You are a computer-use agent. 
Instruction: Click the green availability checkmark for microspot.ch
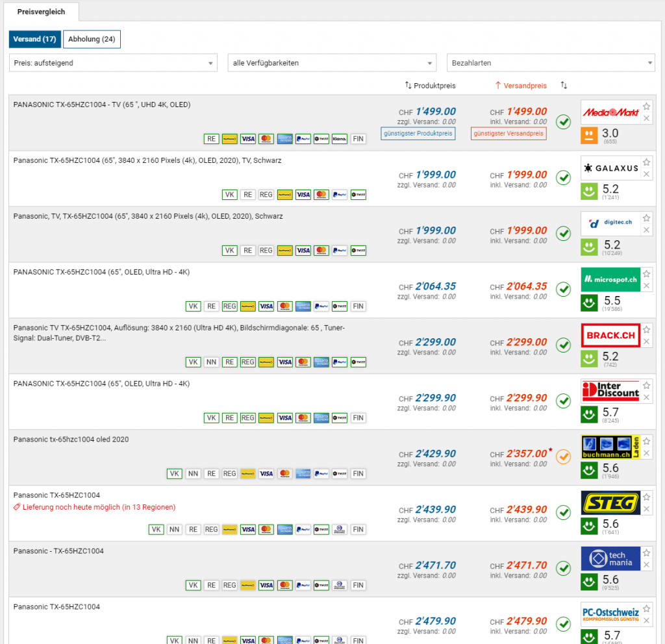click(x=563, y=288)
